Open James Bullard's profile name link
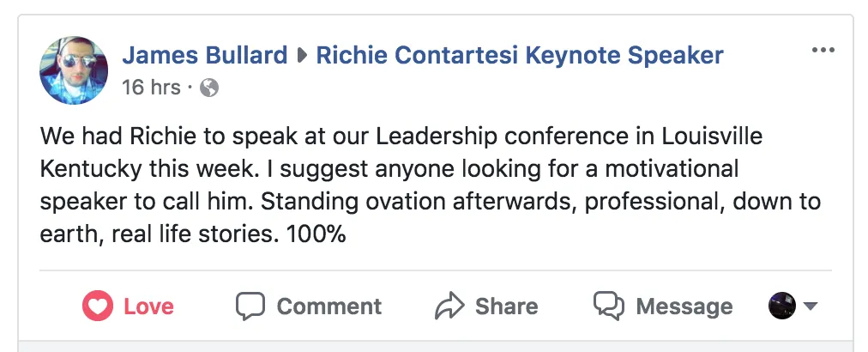Viewport: 868px width, 352px height. click(205, 56)
